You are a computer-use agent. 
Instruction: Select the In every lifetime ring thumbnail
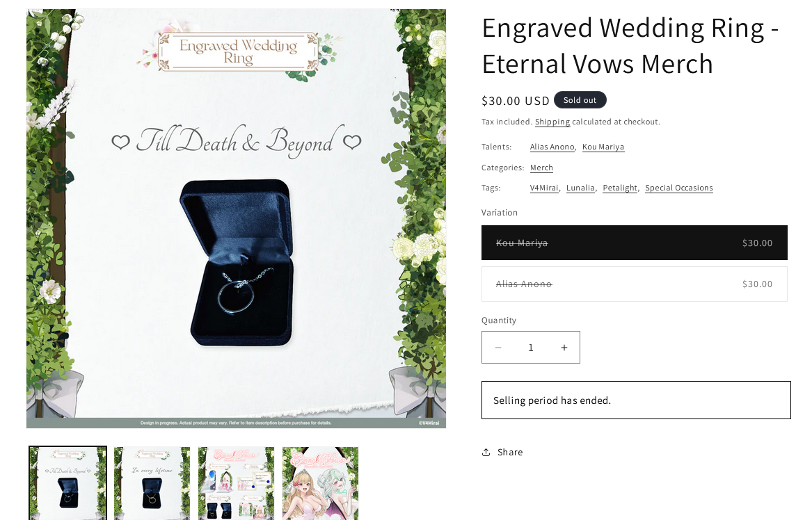point(152,483)
